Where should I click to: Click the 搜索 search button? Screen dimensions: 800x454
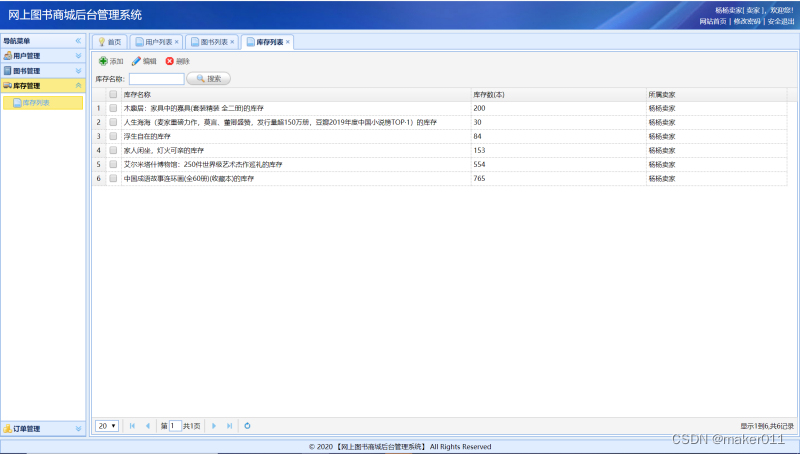[x=209, y=79]
